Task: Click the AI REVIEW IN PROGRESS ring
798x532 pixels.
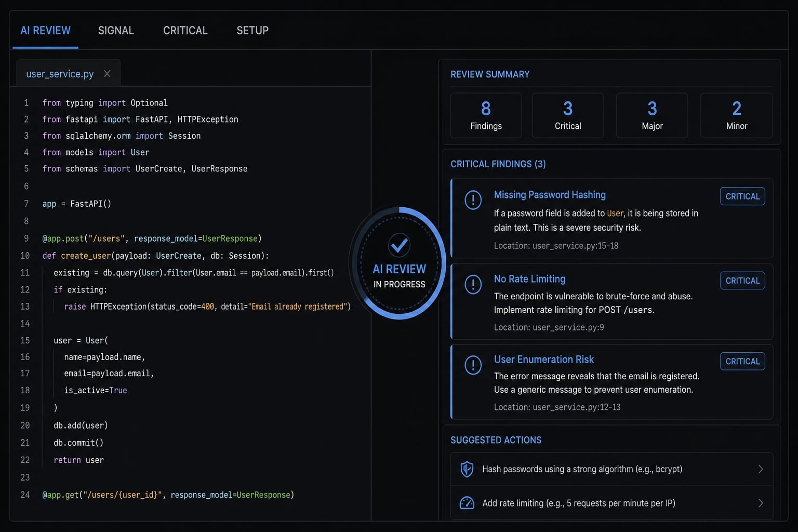Action: point(399,263)
